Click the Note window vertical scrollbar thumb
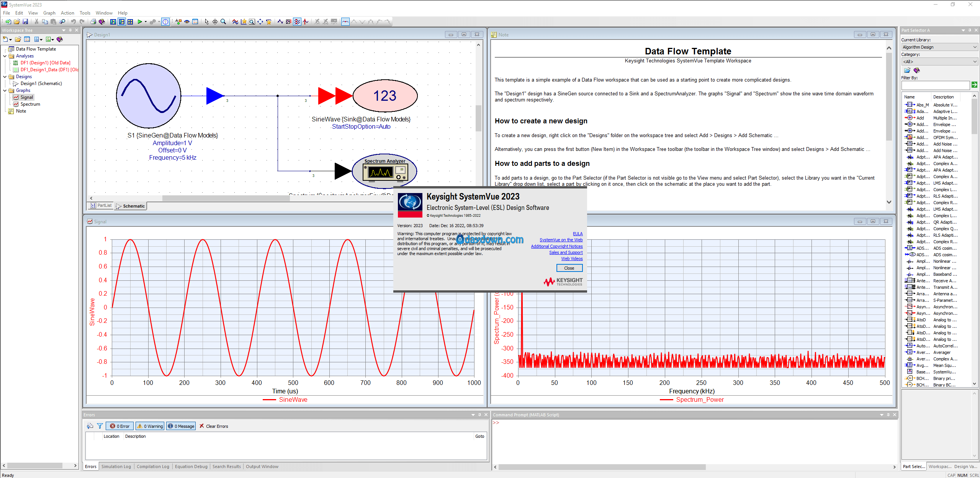Image resolution: width=980 pixels, height=478 pixels. point(889,97)
